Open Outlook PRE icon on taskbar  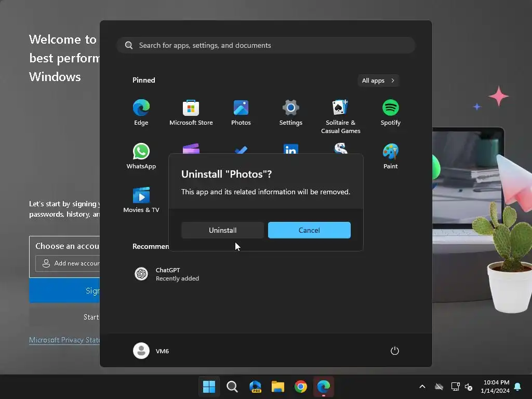255,387
